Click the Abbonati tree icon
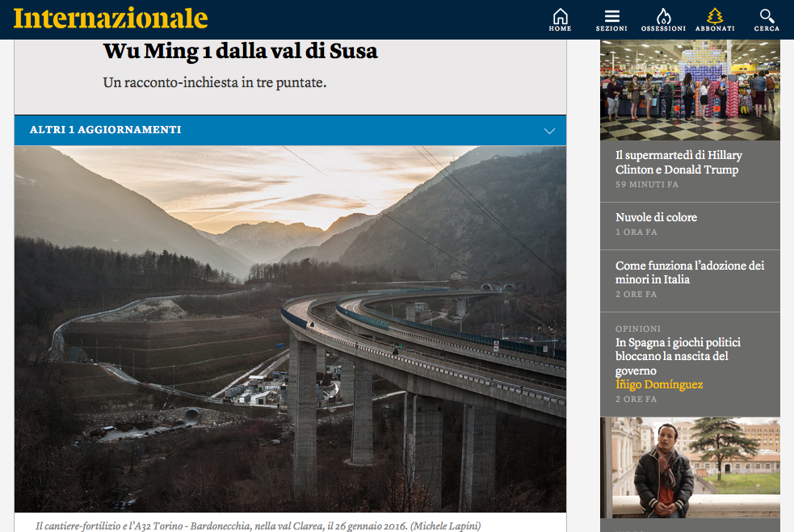 point(715,16)
